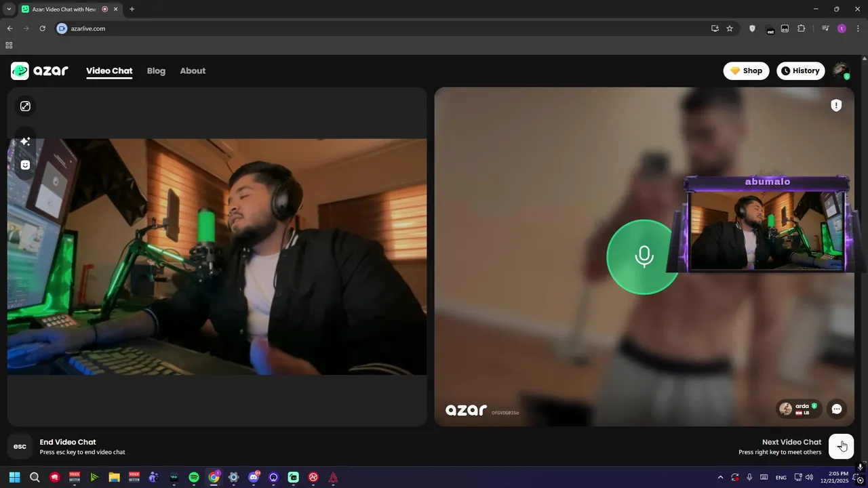
Task: Select the Azar Video Chat browser tab
Action: (x=70, y=9)
